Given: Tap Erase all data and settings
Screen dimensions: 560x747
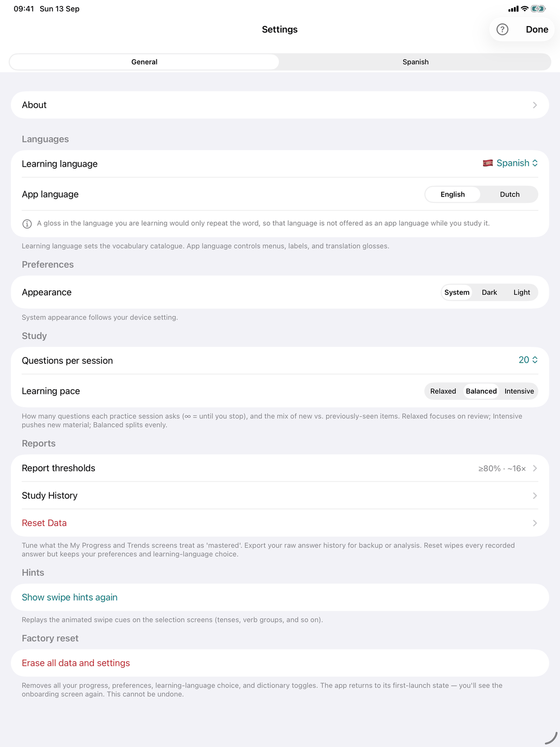Looking at the screenshot, I should click(76, 663).
